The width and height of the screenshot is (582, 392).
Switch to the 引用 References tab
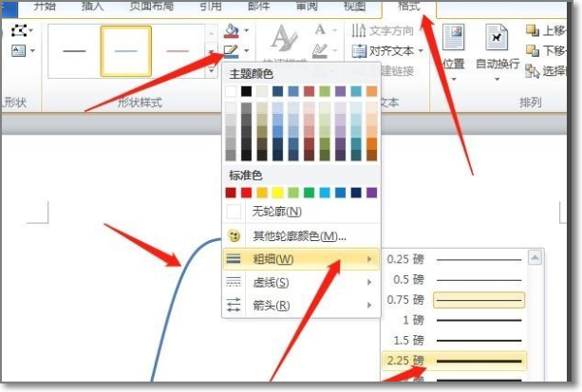211,6
